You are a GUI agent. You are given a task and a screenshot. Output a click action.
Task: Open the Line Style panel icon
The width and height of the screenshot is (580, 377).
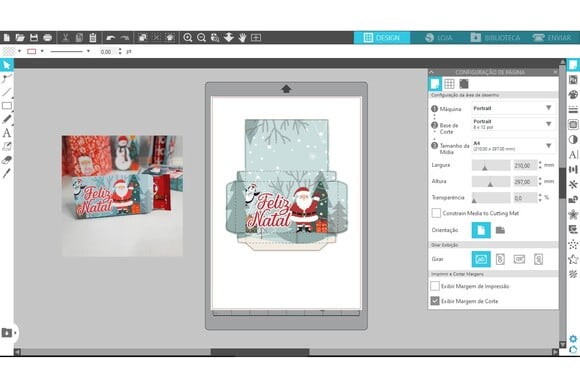pyautogui.click(x=573, y=110)
